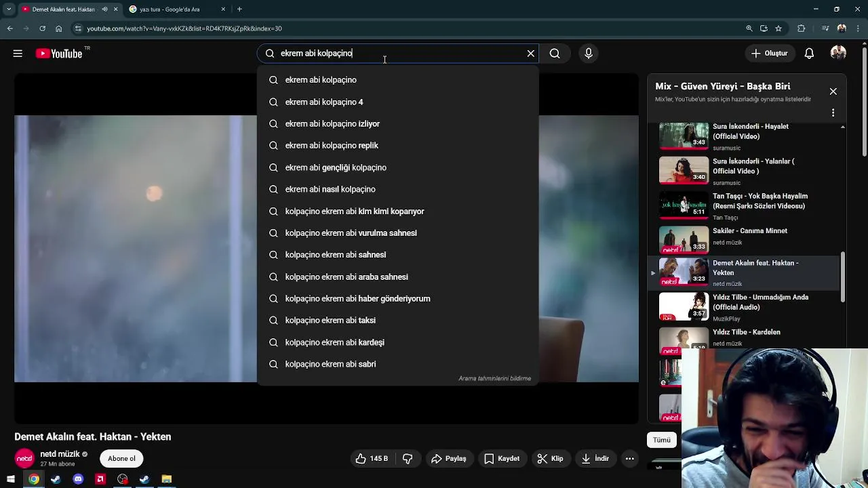Open the Mix playlist three-dot options
This screenshot has height=488, width=868.
833,113
